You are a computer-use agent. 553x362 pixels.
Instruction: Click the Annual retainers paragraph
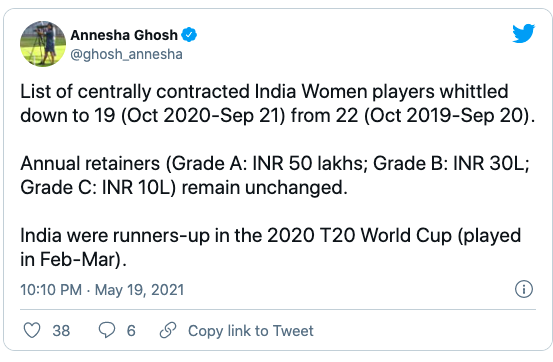(275, 175)
